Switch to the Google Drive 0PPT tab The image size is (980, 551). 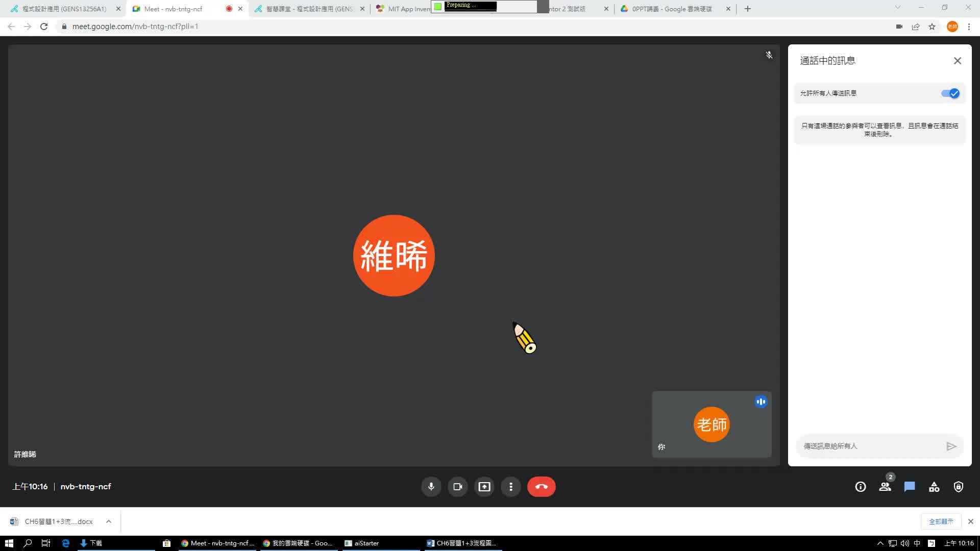[671, 9]
